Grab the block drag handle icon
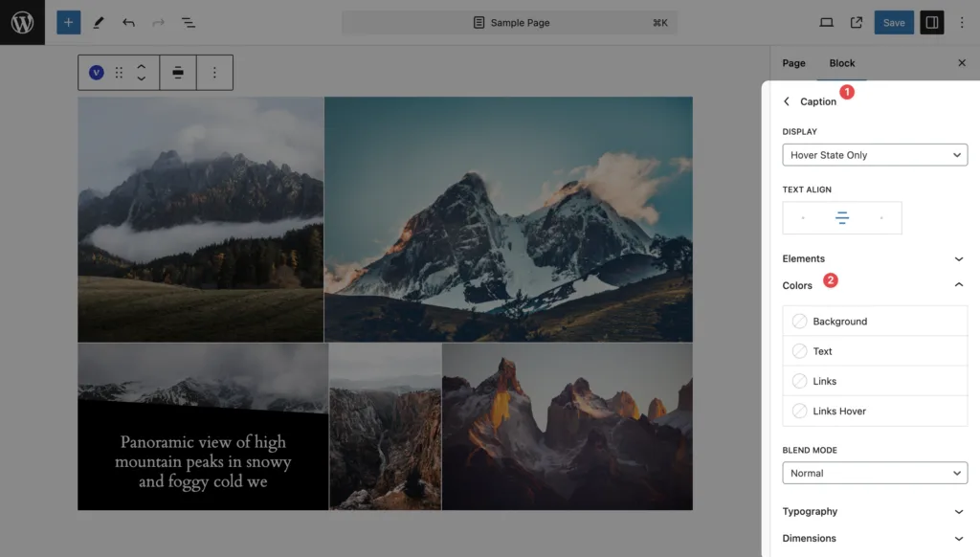The width and height of the screenshot is (980, 557). [119, 73]
